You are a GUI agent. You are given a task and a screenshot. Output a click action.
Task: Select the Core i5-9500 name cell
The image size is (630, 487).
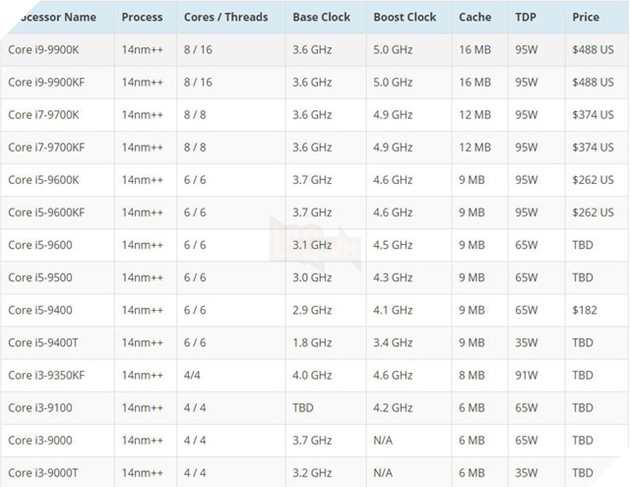[x=40, y=277]
